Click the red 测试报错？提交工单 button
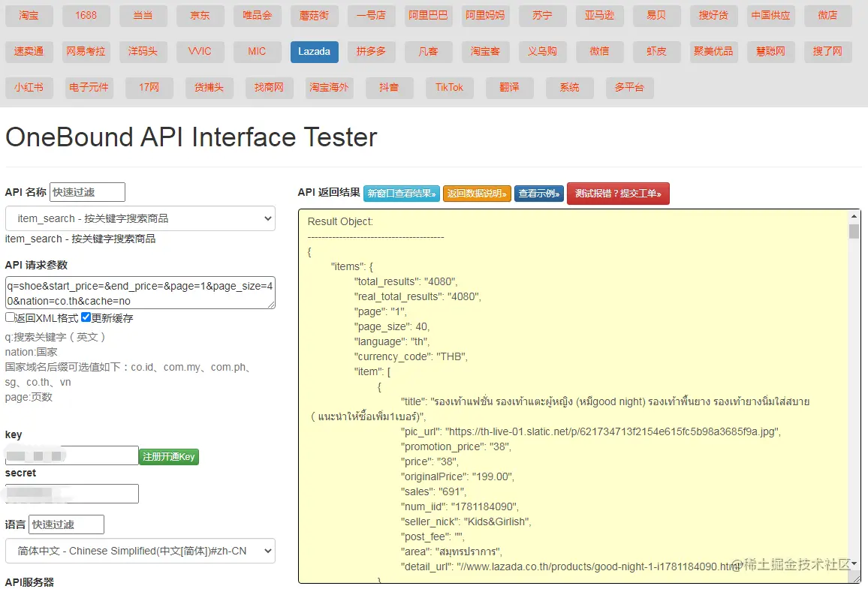Screen dimensions: 868x589 tap(618, 194)
